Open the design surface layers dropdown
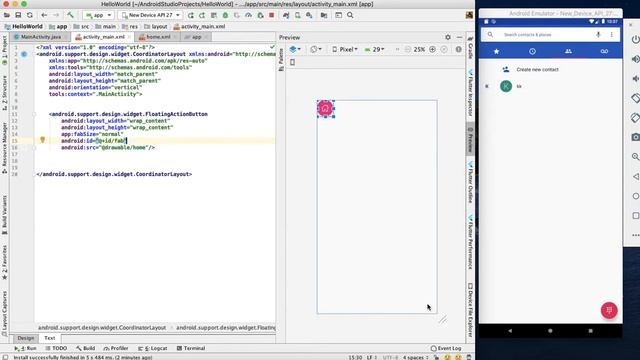 pos(295,49)
